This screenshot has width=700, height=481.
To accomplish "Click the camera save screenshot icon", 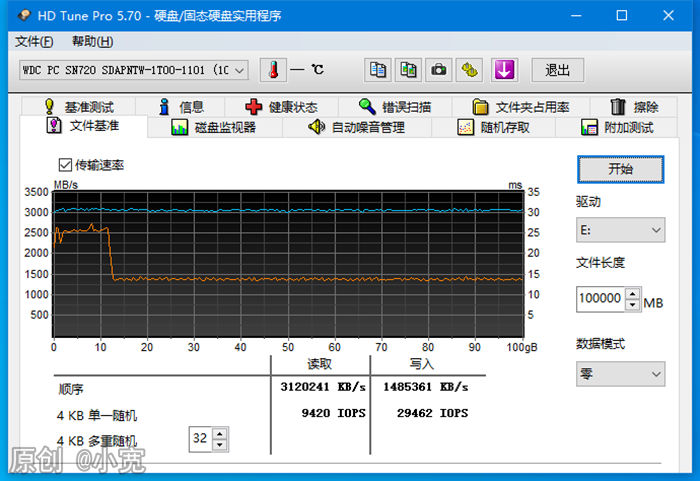I will 438,70.
